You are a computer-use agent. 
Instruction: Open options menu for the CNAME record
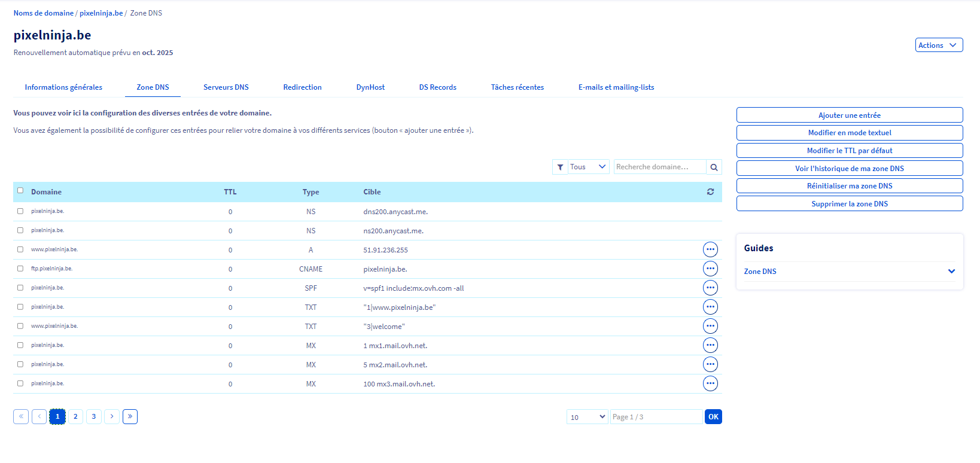coord(710,269)
